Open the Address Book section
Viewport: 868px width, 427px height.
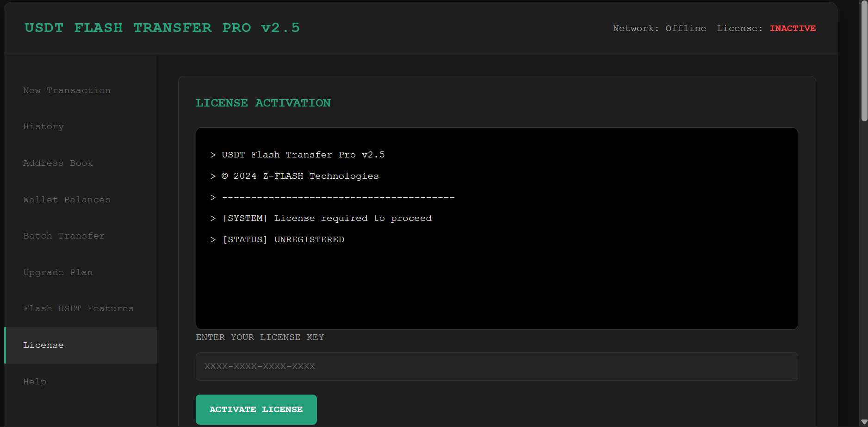pyautogui.click(x=58, y=163)
